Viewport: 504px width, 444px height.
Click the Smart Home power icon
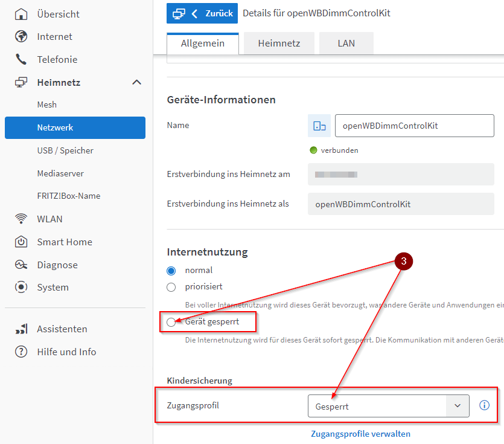point(21,242)
